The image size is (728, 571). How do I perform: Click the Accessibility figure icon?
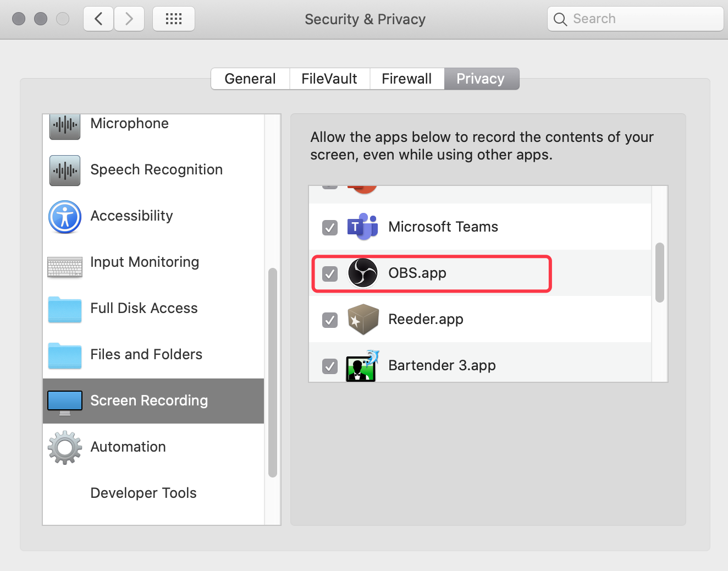click(x=65, y=217)
